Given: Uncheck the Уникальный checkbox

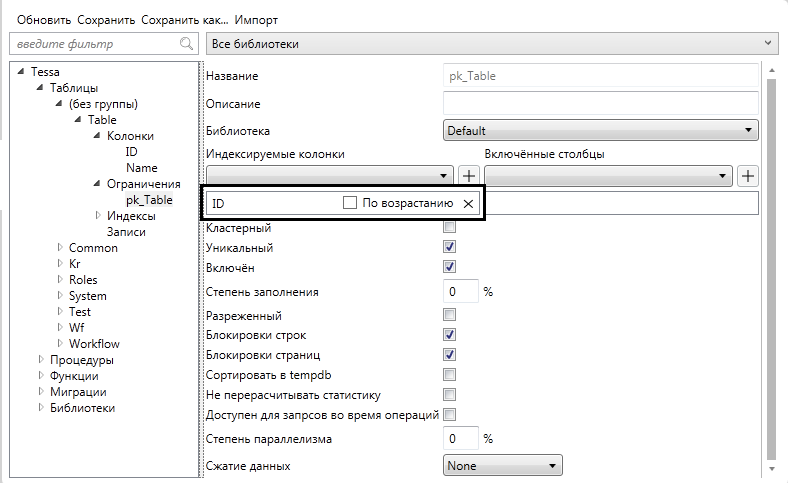Looking at the screenshot, I should click(450, 247).
